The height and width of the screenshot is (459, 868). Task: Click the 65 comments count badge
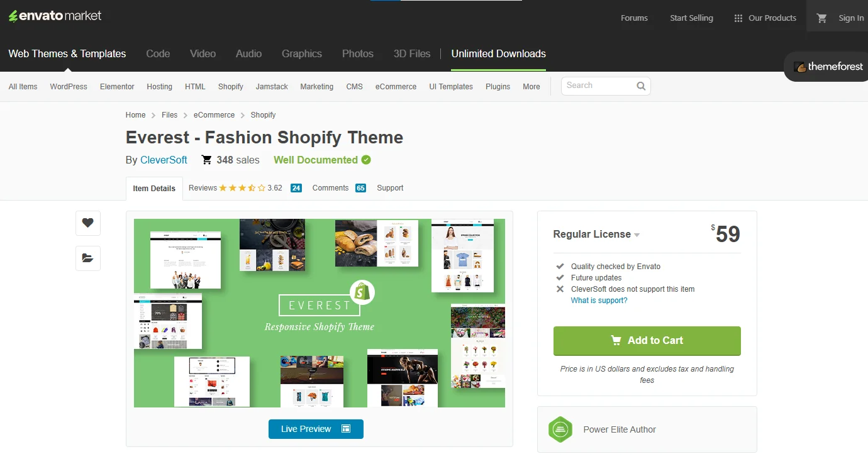coord(360,188)
